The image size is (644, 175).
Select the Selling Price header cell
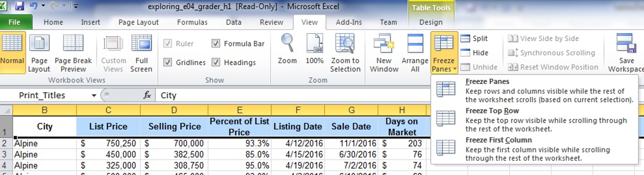174,127
